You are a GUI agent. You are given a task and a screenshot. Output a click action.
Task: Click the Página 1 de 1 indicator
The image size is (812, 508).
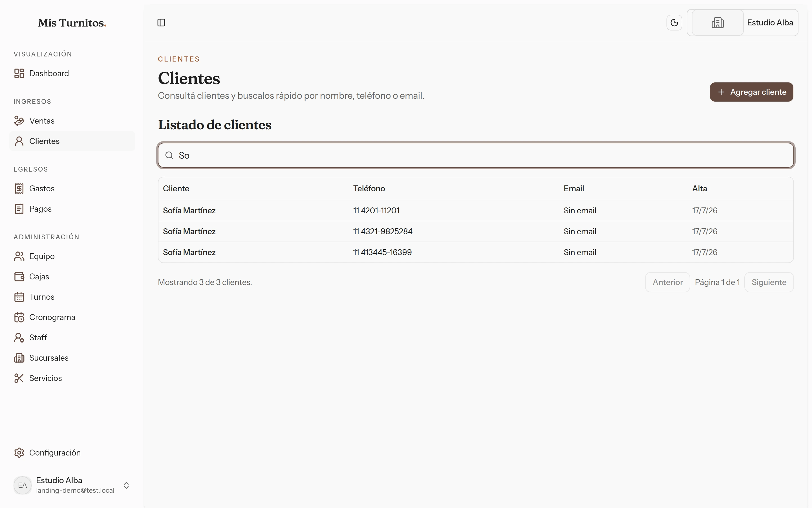[x=717, y=282]
